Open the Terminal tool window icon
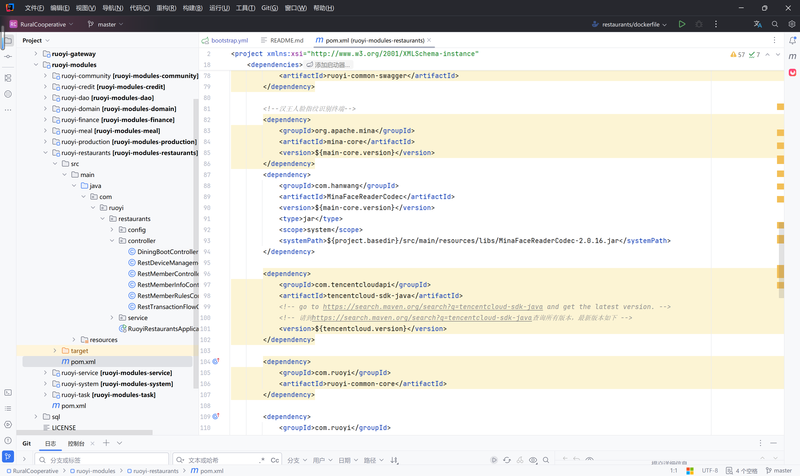Screen dimensions: 800x476 tap(8, 392)
